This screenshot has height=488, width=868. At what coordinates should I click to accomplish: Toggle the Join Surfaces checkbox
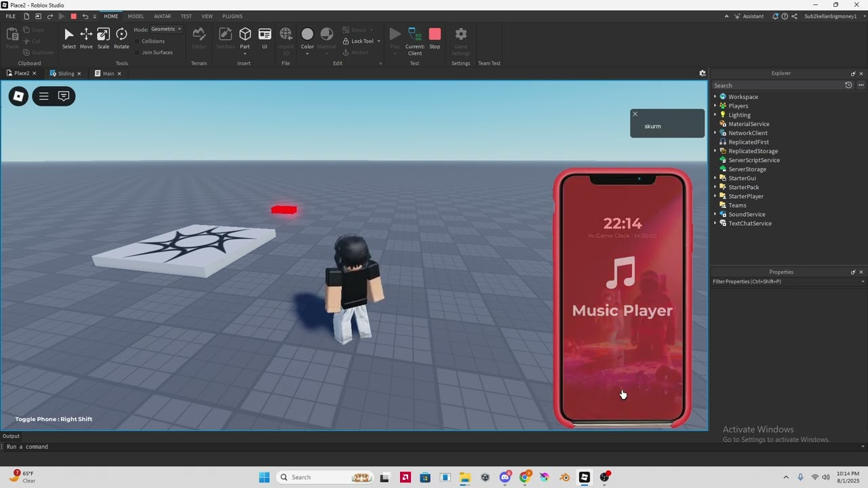click(x=137, y=52)
